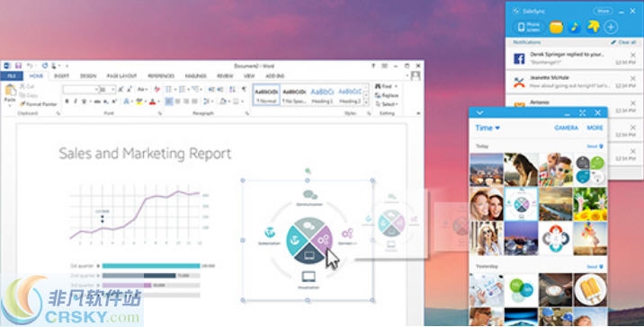Increase the paragraph indent
The height and width of the screenshot is (327, 644).
[220, 90]
